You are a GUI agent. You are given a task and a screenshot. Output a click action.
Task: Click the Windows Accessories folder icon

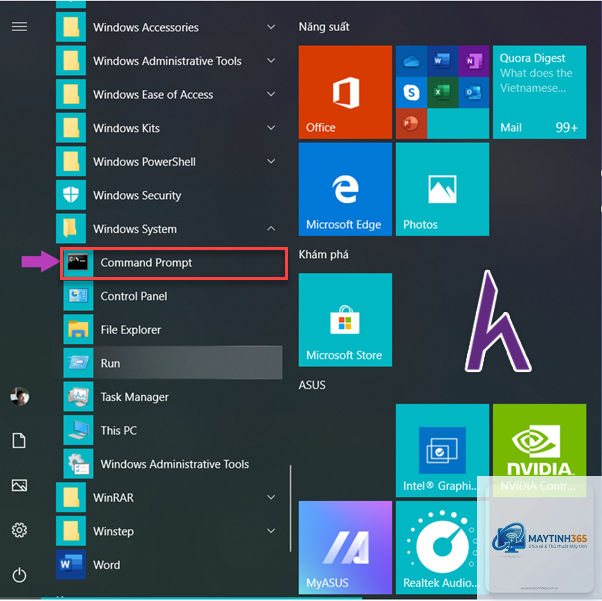[x=71, y=27]
